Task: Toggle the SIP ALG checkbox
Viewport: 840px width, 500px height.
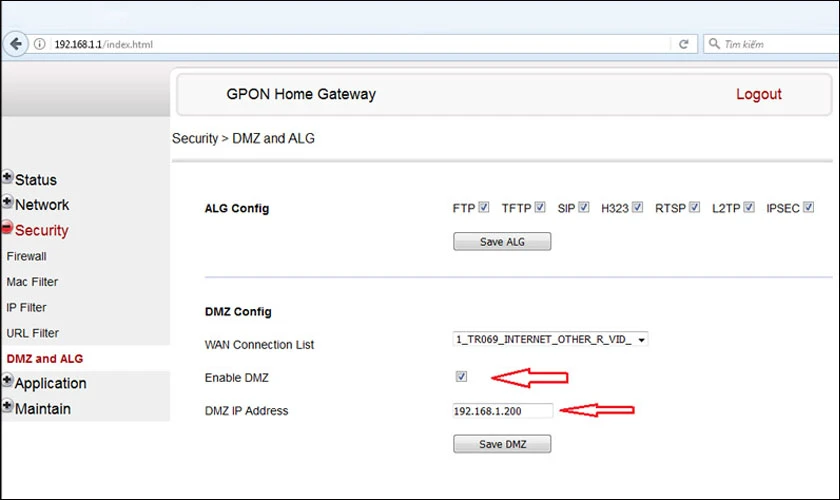Action: pyautogui.click(x=584, y=207)
